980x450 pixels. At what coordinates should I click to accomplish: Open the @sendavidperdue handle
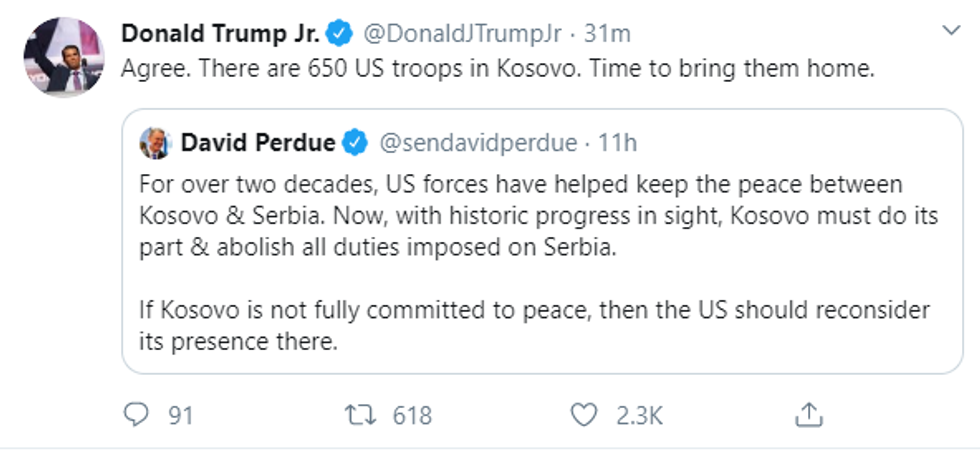tap(477, 143)
